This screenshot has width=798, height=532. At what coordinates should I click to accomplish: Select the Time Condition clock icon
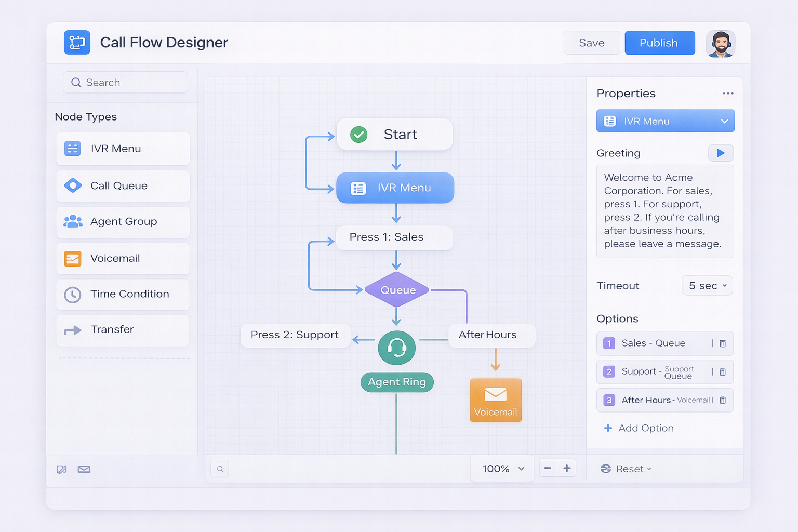click(x=73, y=294)
